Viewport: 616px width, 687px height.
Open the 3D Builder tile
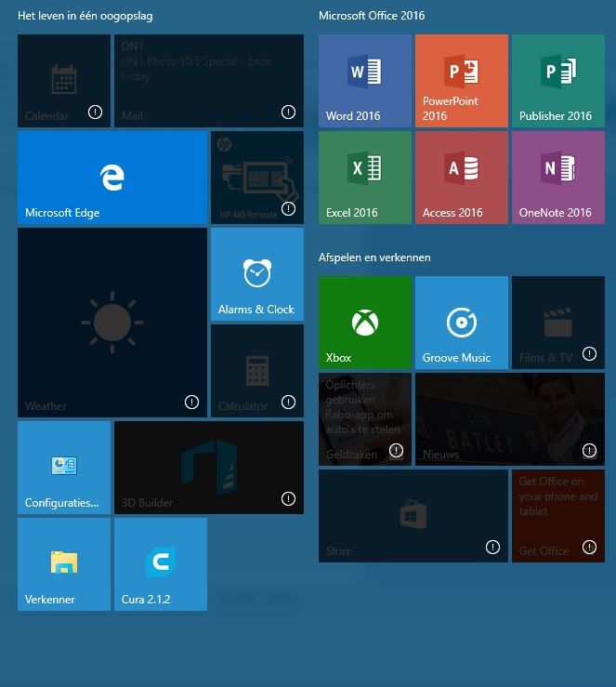click(x=209, y=468)
